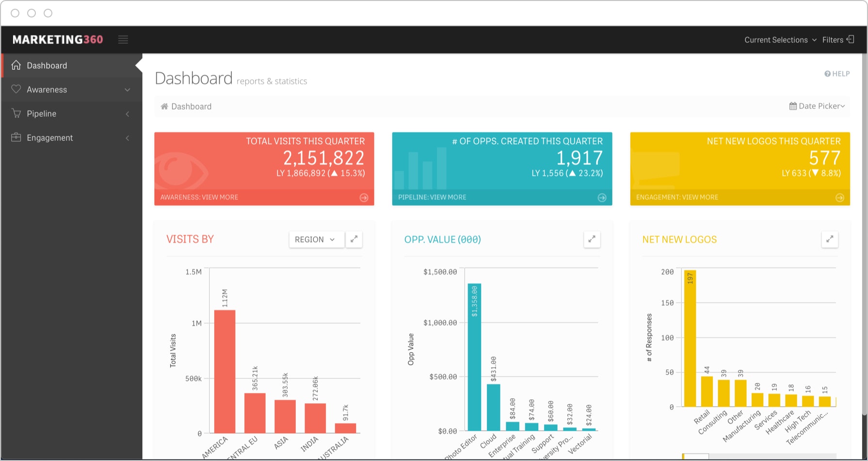Click the Dashboard breadcrumb link
Screen dimensions: 868x461
(x=191, y=106)
